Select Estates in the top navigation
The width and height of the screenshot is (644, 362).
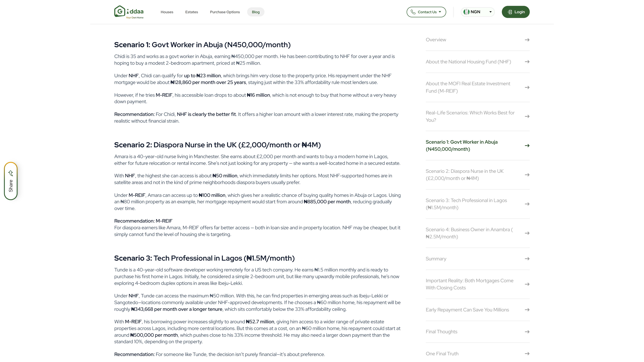click(x=192, y=12)
